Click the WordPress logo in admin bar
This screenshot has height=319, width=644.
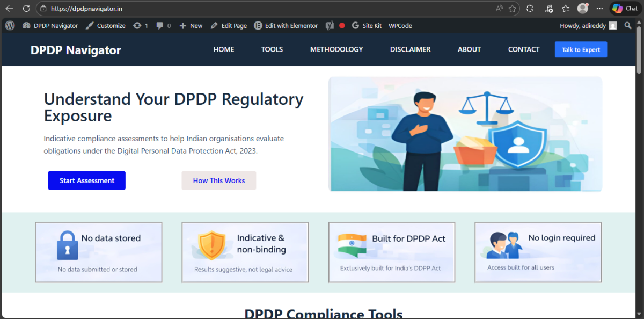[10, 25]
